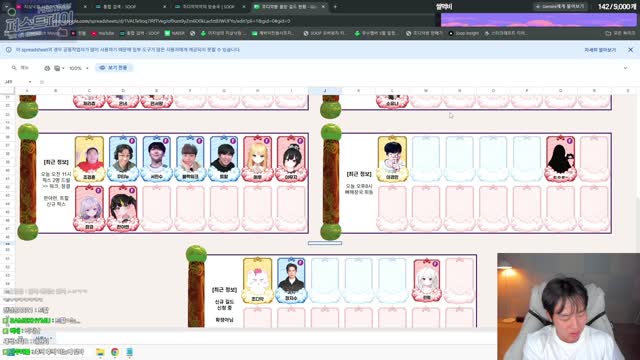Viewport: 640px width, 360px height.
Task: Open the zoom 100% dropdown
Action: point(79,68)
